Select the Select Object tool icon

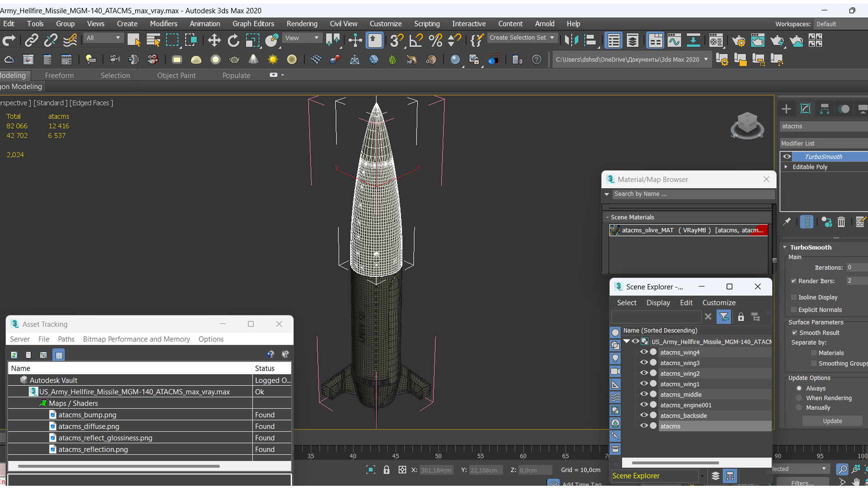click(x=133, y=40)
